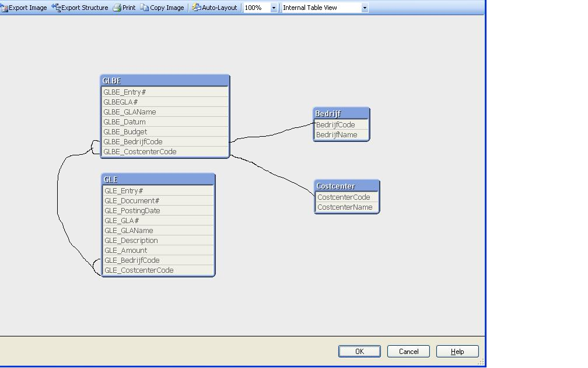588x368 pixels.
Task: Click the BedrijfName field
Action: click(342, 134)
